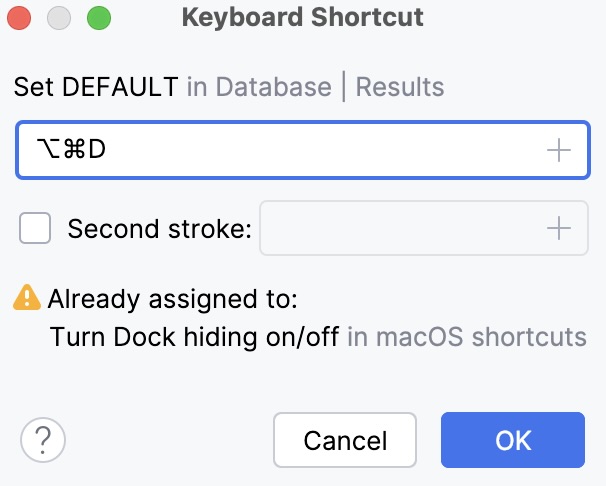Confirm the shortcut with OK
Viewport: 606px width, 486px height.
(513, 440)
